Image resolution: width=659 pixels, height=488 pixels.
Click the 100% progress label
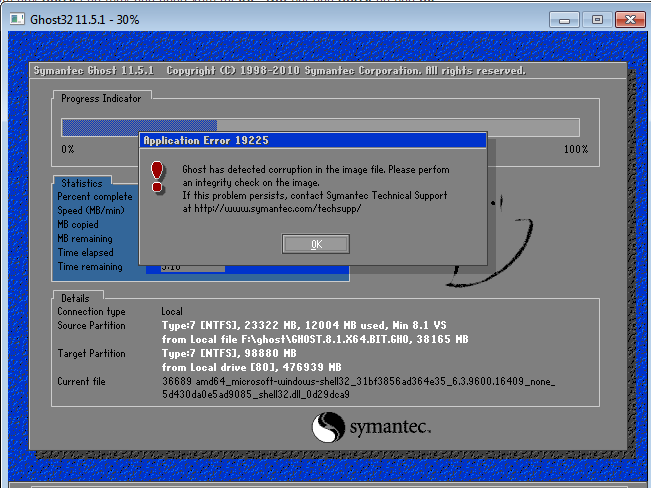click(x=576, y=149)
